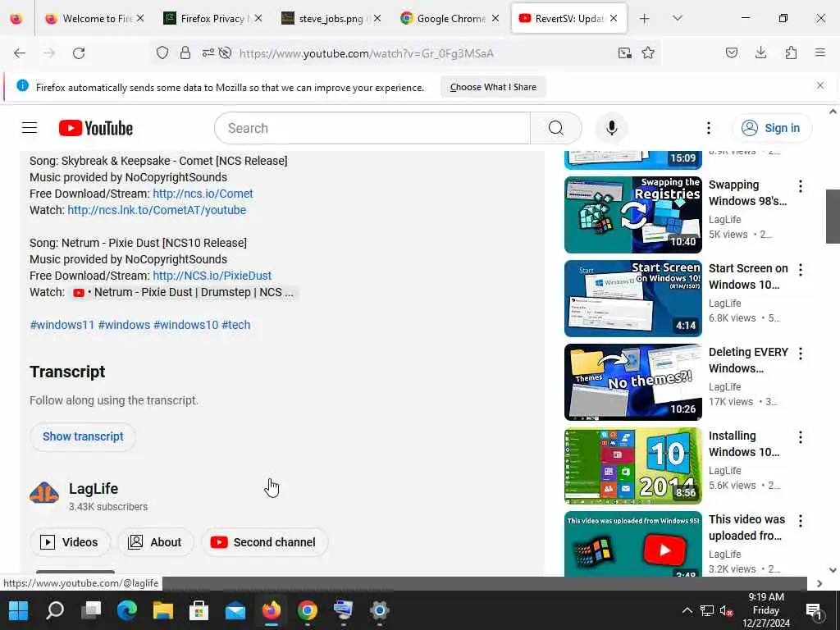Click into the YouTube Search field
The height and width of the screenshot is (630, 840).
372,128
